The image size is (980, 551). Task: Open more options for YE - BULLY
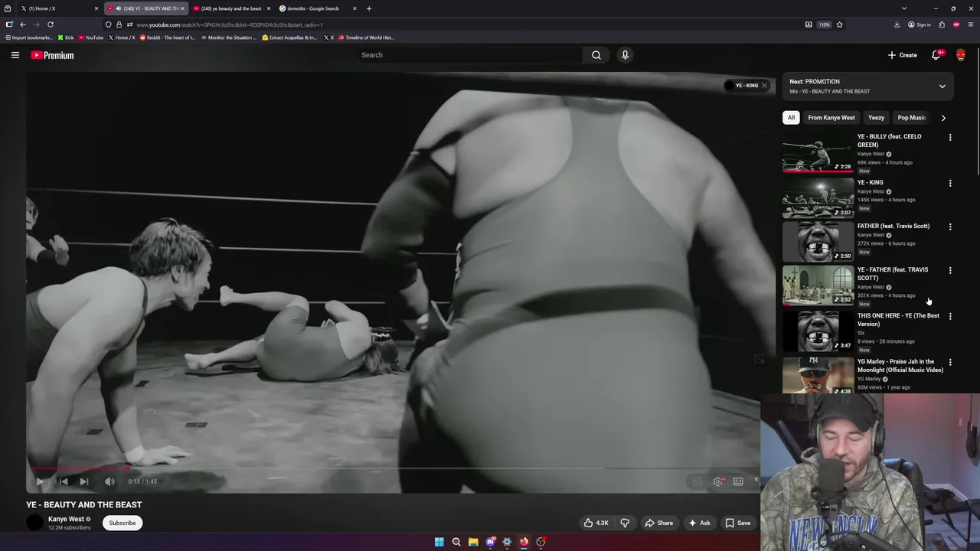tap(950, 138)
